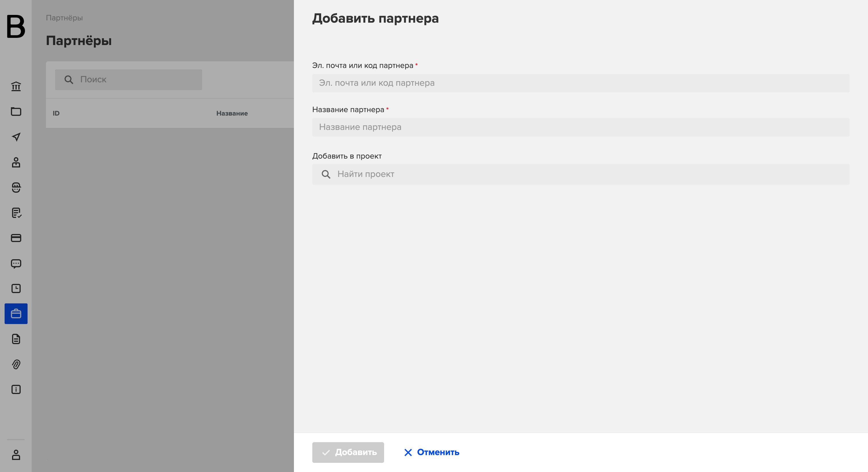
Task: Open the document page sidebar icon
Action: coord(16,339)
